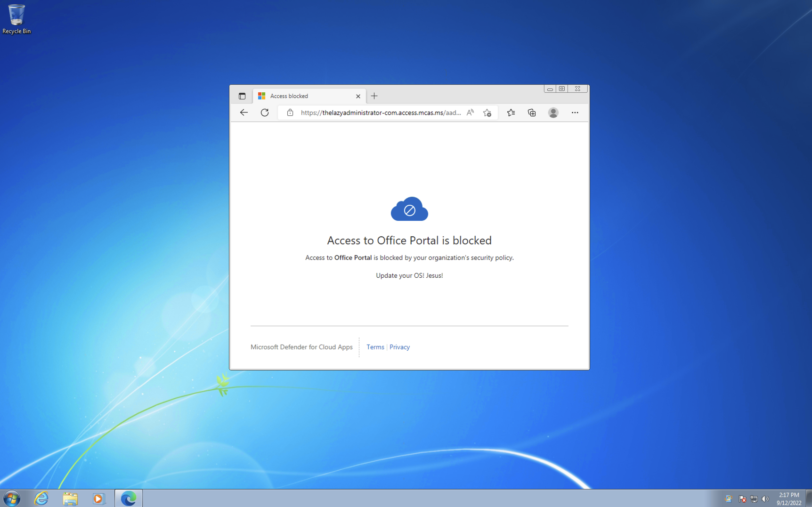Maximize the Edge window
The height and width of the screenshot is (507, 812).
coord(562,89)
